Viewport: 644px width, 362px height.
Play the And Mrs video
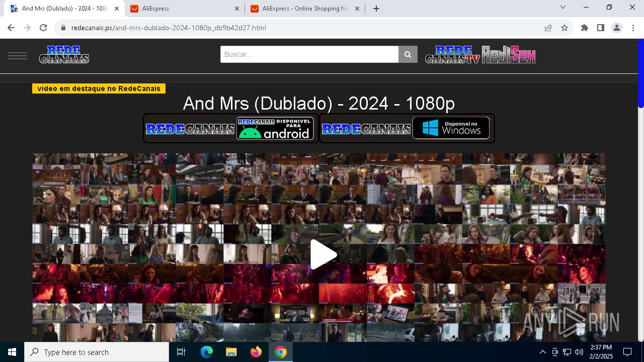pos(323,255)
